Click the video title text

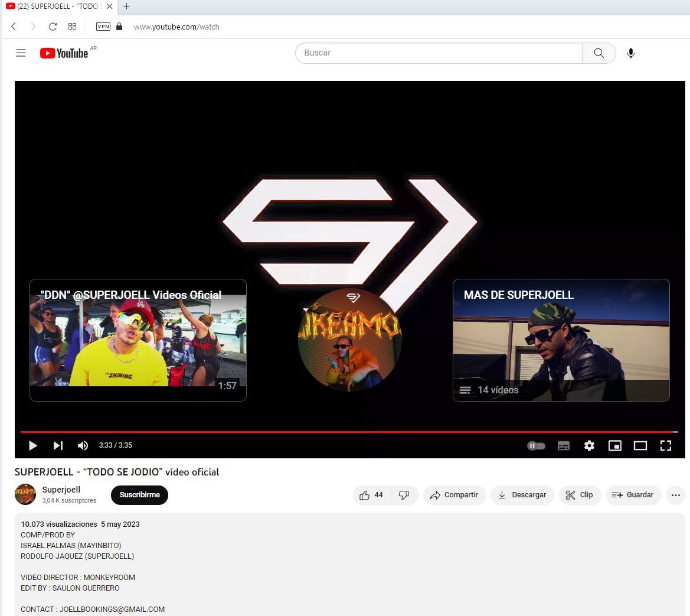117,472
